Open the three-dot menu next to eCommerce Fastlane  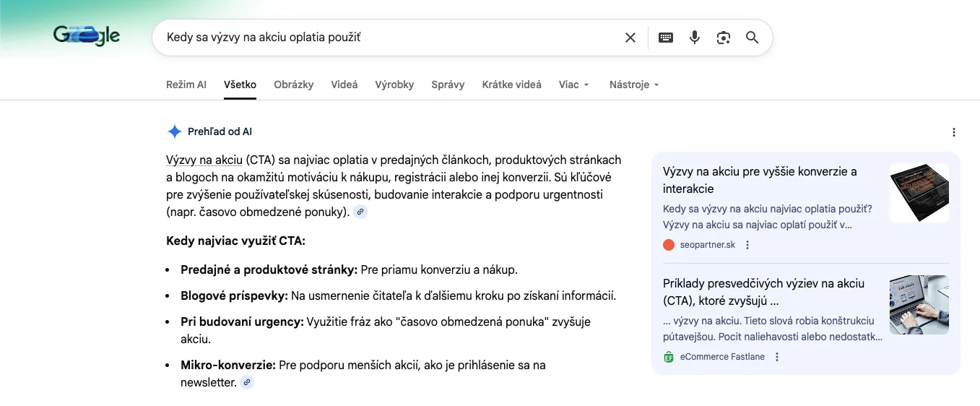point(777,357)
